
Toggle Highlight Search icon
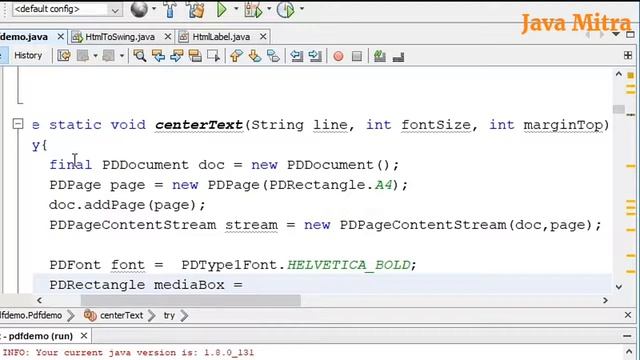click(x=195, y=56)
